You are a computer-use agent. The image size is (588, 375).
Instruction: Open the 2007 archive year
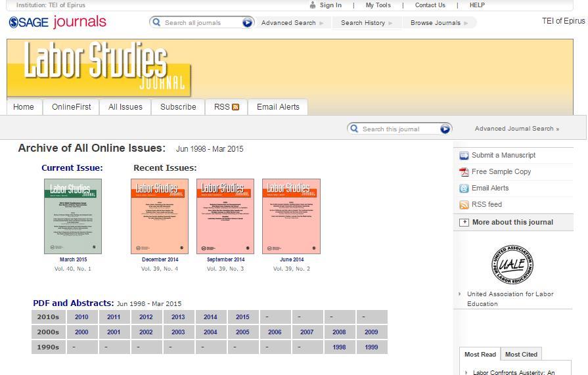[x=307, y=332]
